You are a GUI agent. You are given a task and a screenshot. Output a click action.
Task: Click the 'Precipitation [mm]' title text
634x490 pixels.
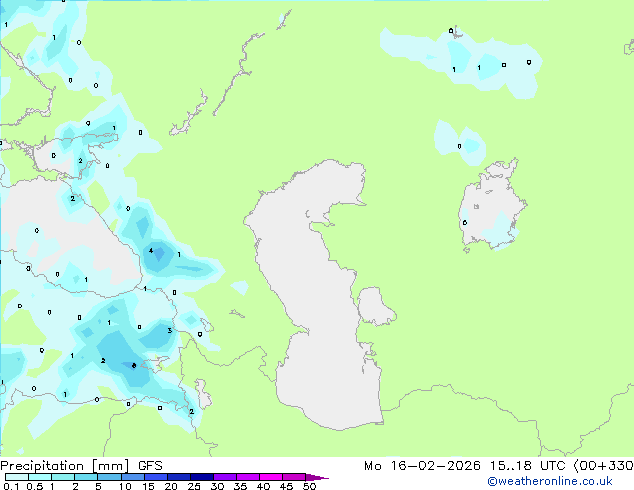pyautogui.click(x=65, y=466)
